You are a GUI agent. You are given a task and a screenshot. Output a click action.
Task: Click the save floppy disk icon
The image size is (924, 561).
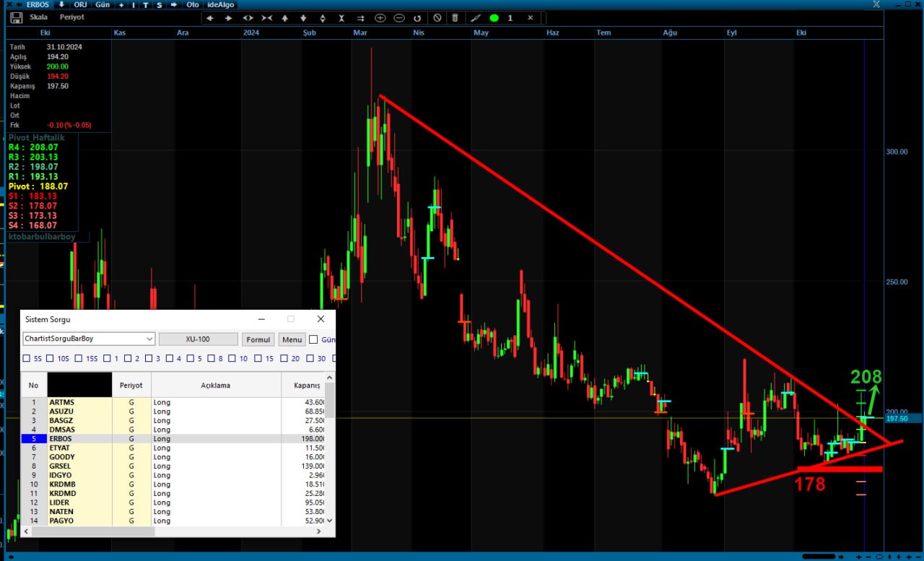coord(16,17)
